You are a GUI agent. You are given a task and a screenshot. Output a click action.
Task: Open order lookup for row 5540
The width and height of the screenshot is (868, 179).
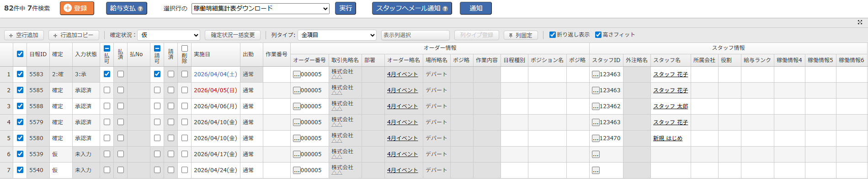(x=297, y=170)
